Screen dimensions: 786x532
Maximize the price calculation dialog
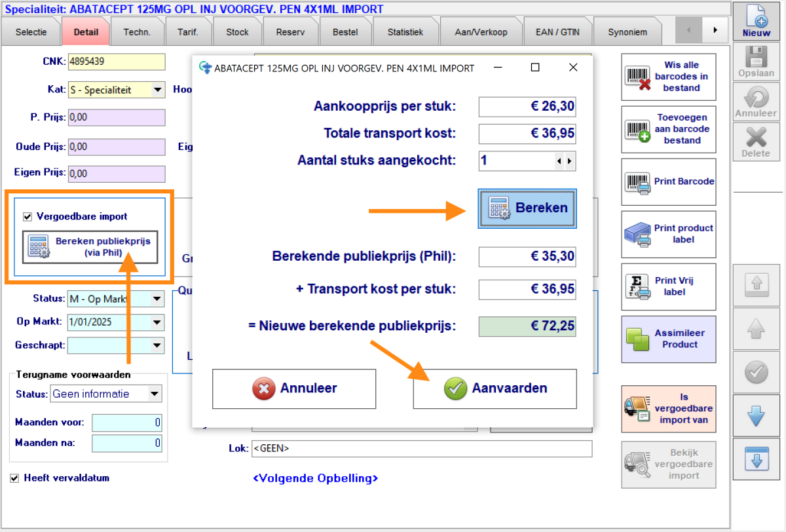coord(535,67)
